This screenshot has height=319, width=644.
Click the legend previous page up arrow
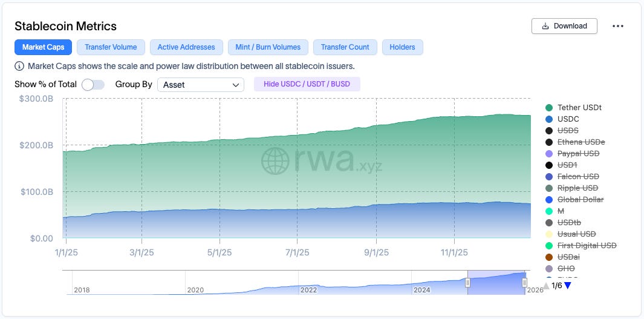[x=546, y=286]
